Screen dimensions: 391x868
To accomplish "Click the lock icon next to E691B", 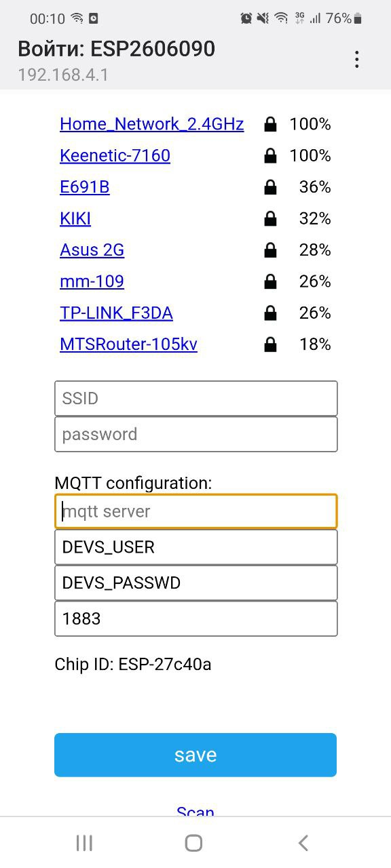I will coord(270,186).
